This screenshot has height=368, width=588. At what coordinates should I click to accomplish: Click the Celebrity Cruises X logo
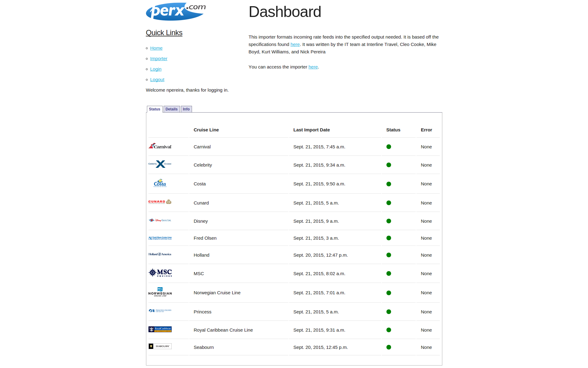tap(160, 164)
